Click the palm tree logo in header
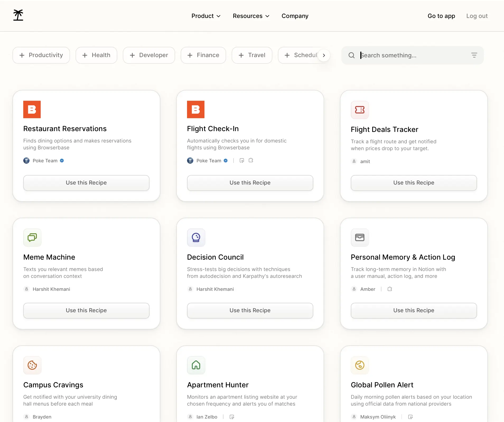Image resolution: width=504 pixels, height=422 pixels. 18,15
